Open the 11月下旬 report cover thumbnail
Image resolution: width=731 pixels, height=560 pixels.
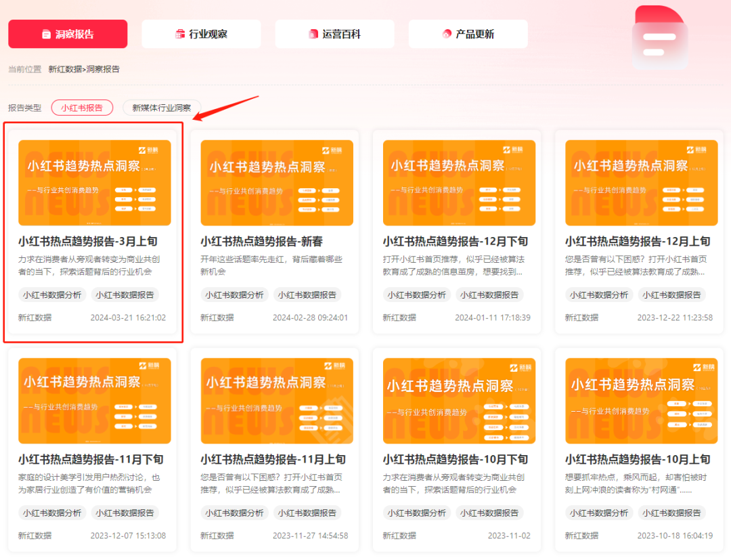tap(95, 401)
